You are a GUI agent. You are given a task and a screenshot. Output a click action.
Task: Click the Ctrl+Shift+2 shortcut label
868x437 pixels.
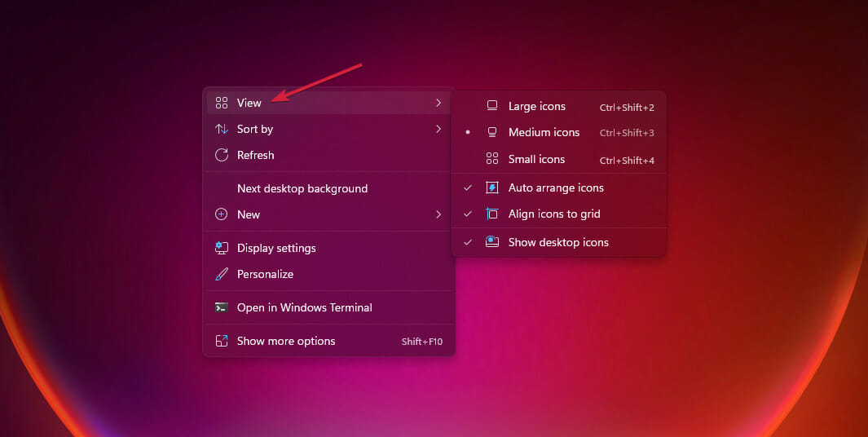pos(627,108)
